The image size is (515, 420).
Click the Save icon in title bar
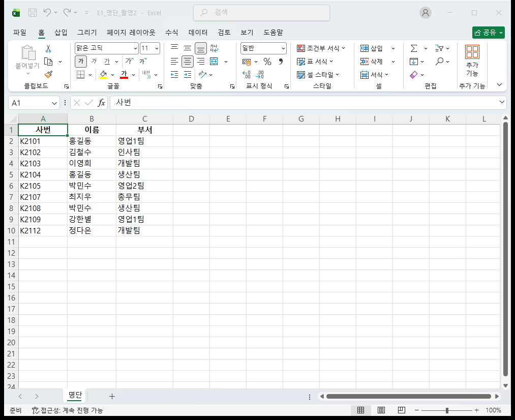[33, 13]
